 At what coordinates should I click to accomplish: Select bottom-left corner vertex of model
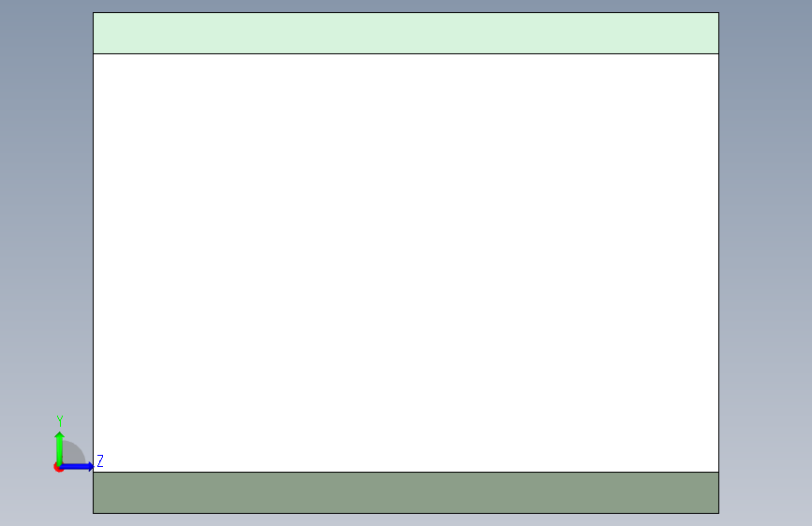tap(94, 513)
